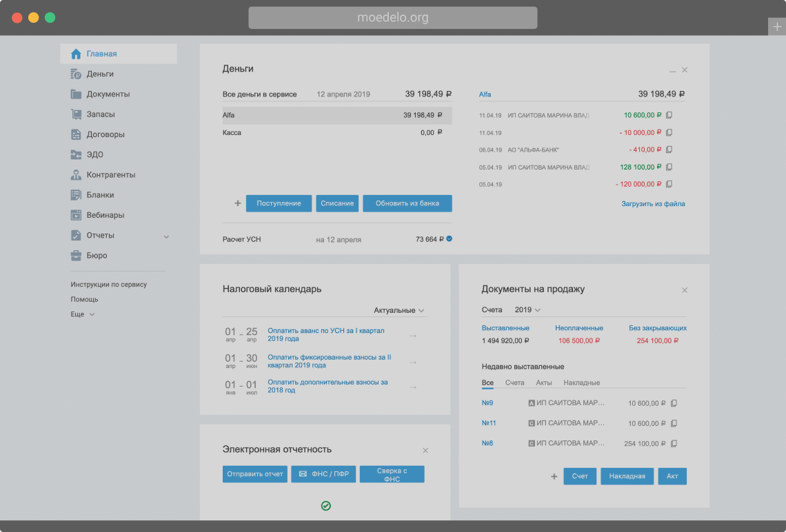Open the Деньги section icon in sidebar
786x532 pixels.
coord(76,74)
